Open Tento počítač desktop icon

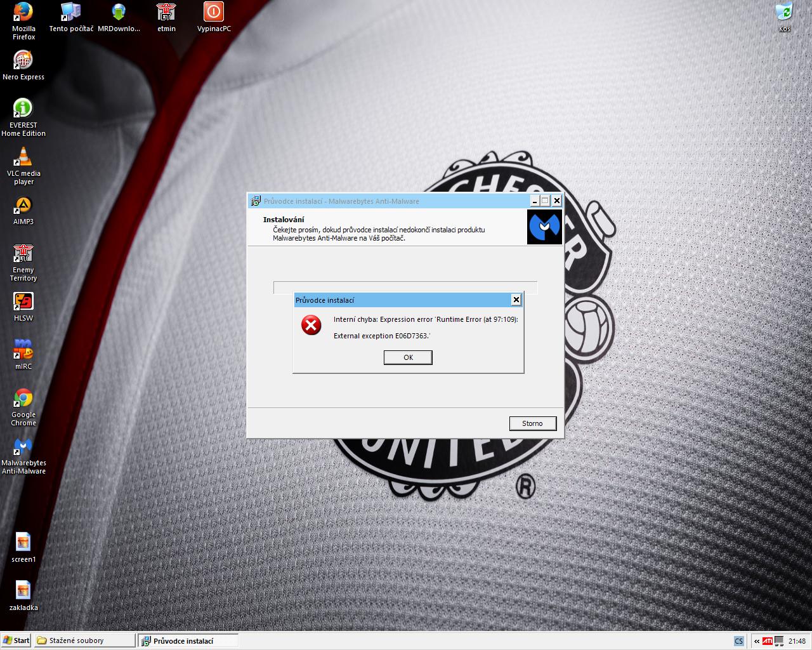[x=71, y=17]
